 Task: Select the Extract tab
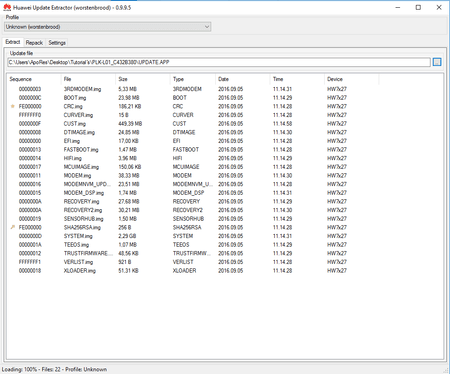click(x=13, y=42)
